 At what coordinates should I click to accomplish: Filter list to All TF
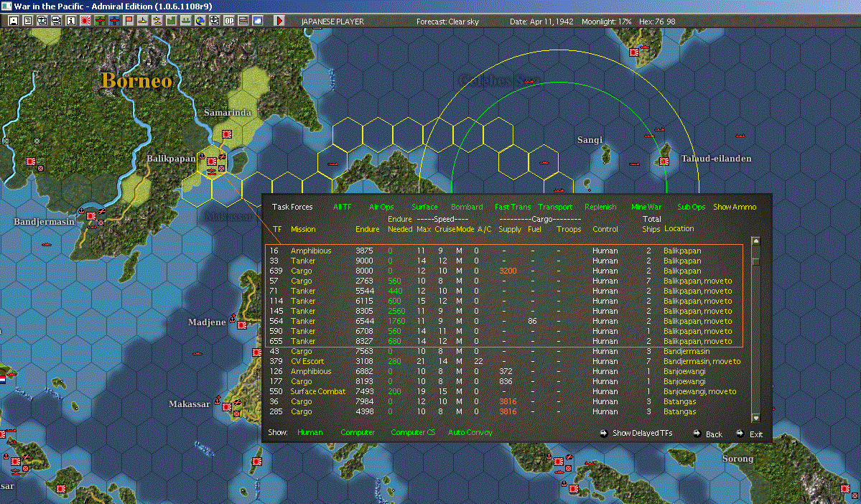pos(342,207)
